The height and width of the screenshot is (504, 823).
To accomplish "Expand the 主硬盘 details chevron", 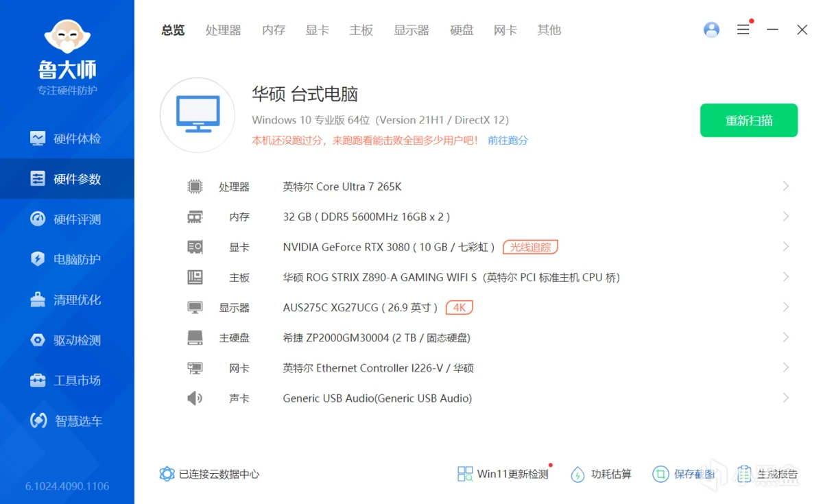I will pyautogui.click(x=785, y=337).
